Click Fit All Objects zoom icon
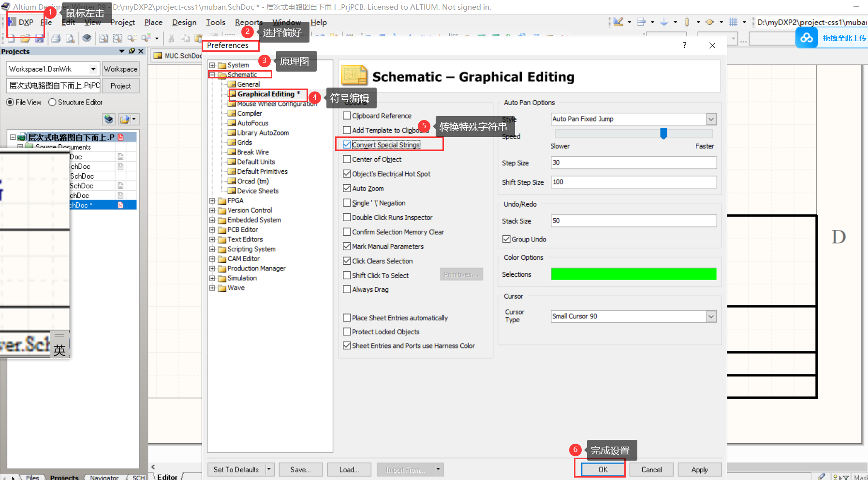 pos(103,38)
